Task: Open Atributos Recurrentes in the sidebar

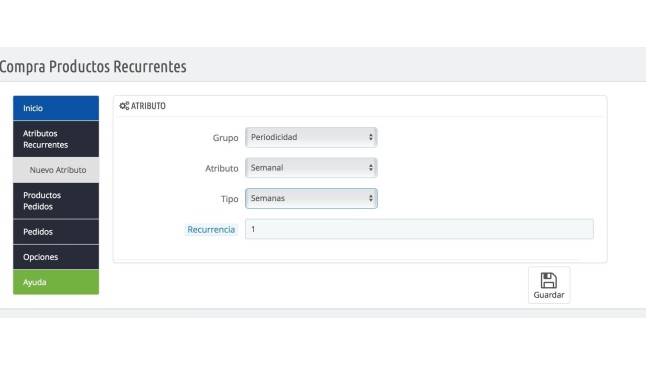Action: pyautogui.click(x=56, y=139)
